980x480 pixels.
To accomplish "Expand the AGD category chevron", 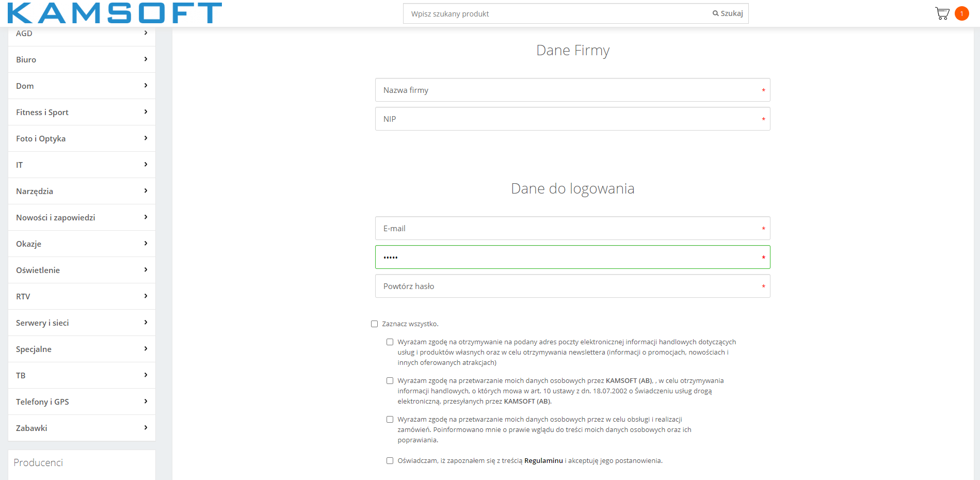I will pos(146,33).
